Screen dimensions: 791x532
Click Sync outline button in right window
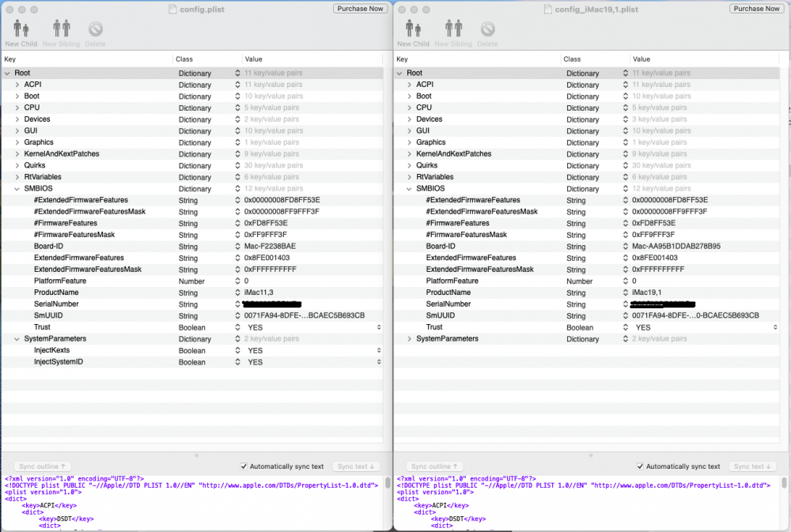click(434, 466)
